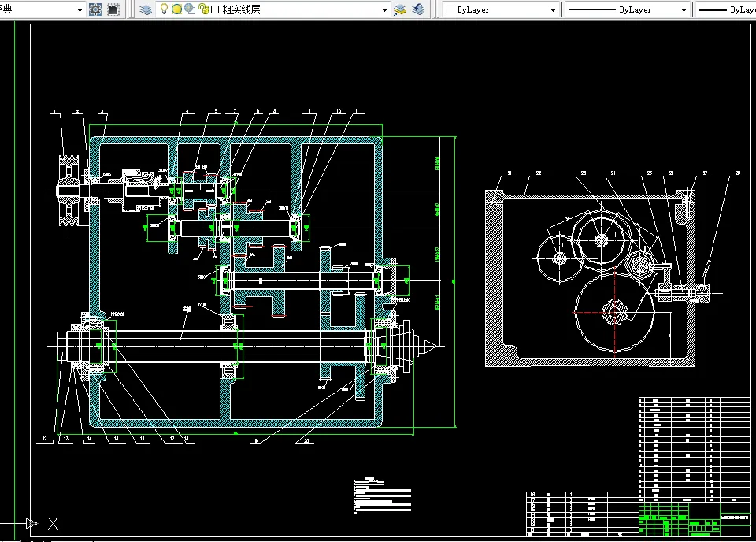Open the ByLayer linetype dropdown
The image size is (756, 542).
[x=683, y=9]
